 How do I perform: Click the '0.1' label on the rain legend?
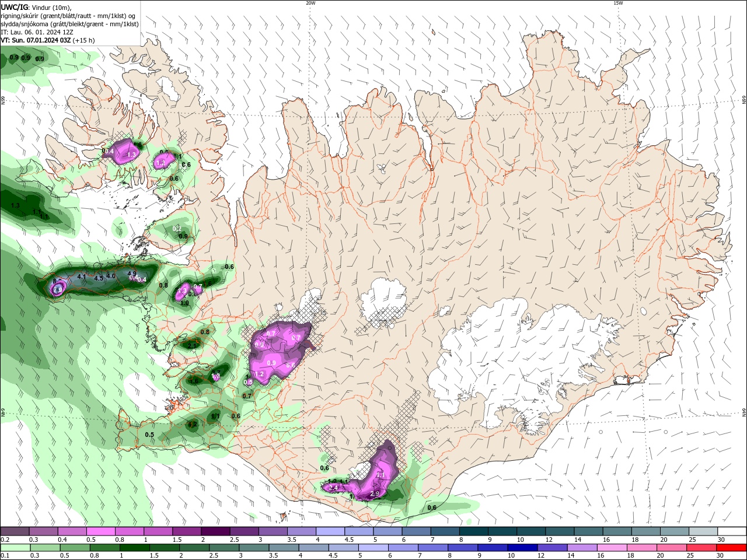coord(5,556)
